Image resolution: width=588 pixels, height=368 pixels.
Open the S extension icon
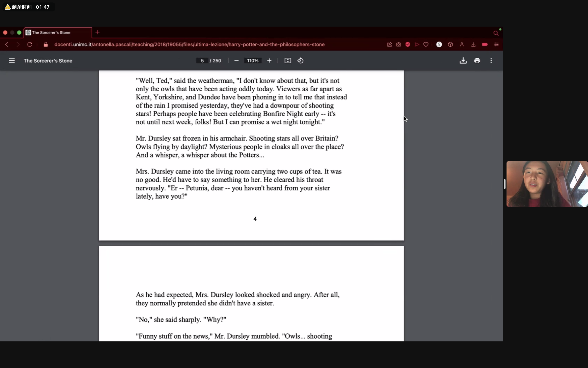tap(439, 45)
